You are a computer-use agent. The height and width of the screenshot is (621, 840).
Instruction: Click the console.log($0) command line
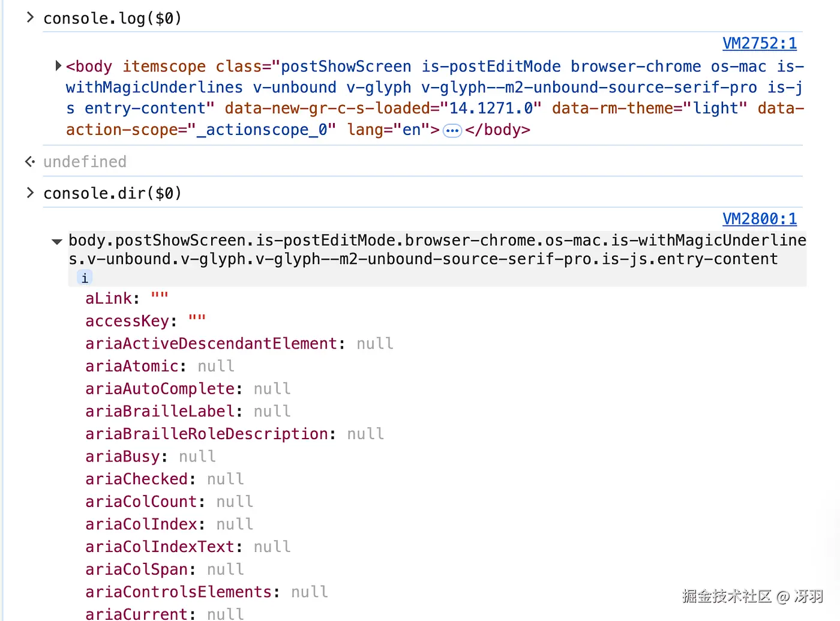[x=112, y=19]
